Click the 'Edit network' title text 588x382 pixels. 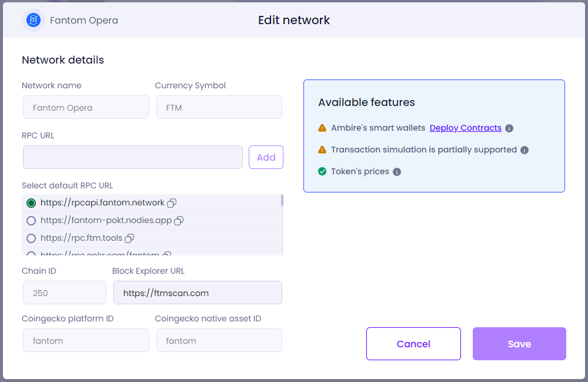click(294, 20)
